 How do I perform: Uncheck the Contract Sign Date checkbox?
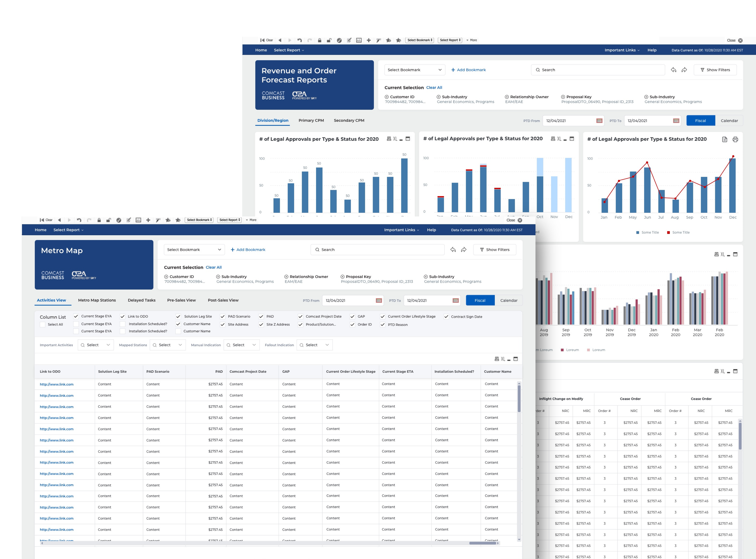446,317
